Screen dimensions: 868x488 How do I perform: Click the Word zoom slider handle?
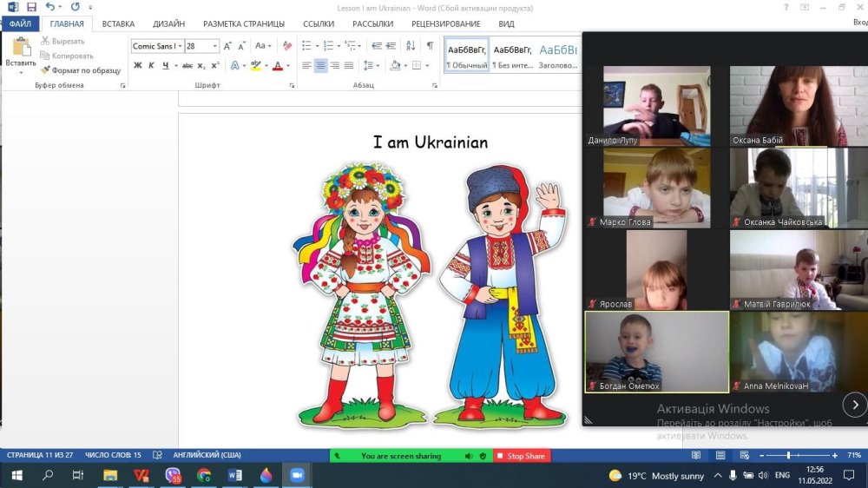[x=788, y=455]
